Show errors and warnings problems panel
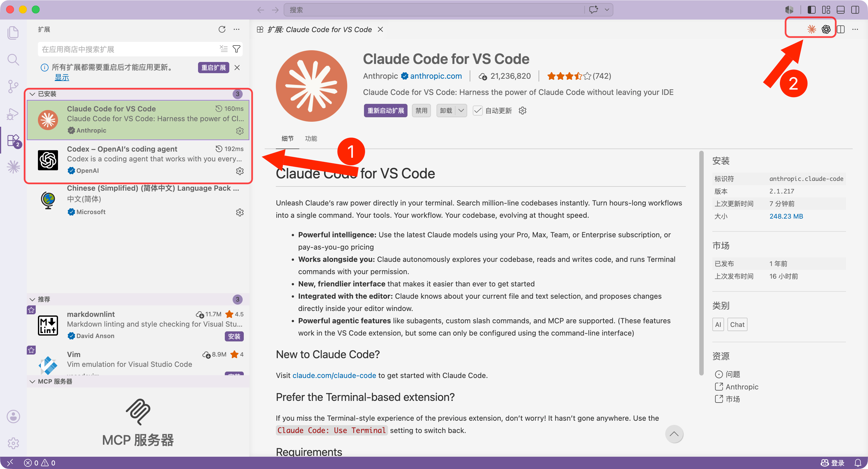Viewport: 868px width, 469px height. 40,463
